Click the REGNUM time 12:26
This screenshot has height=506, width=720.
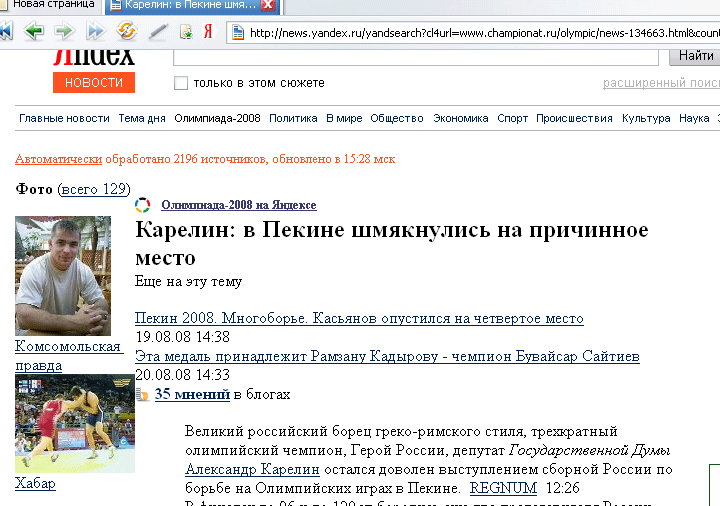562,488
